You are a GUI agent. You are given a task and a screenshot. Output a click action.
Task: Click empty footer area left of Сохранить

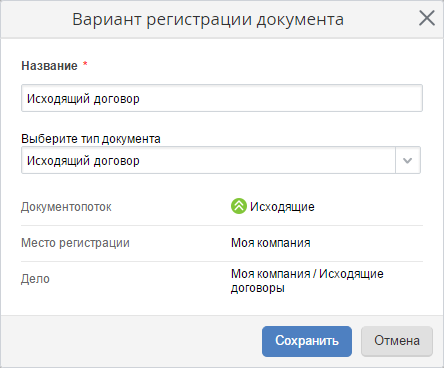130,341
